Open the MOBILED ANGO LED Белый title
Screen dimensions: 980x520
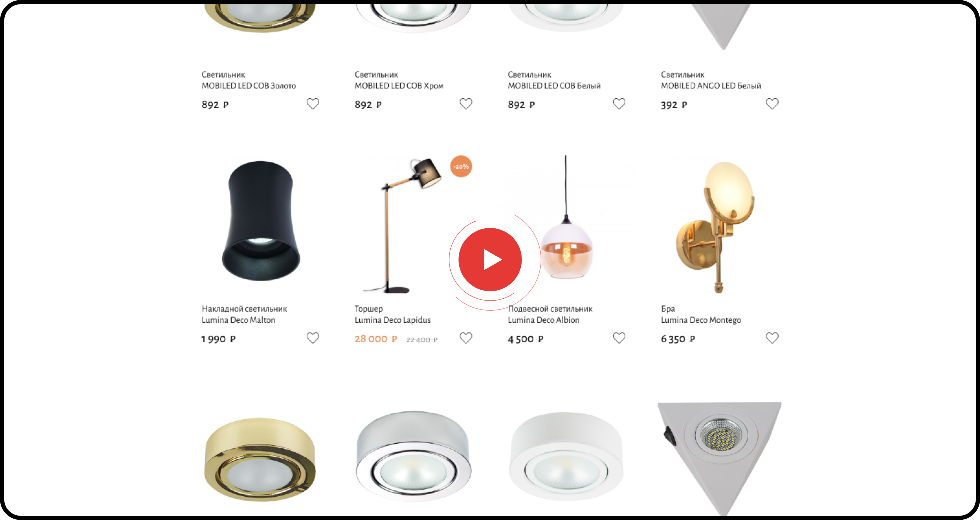pos(711,80)
